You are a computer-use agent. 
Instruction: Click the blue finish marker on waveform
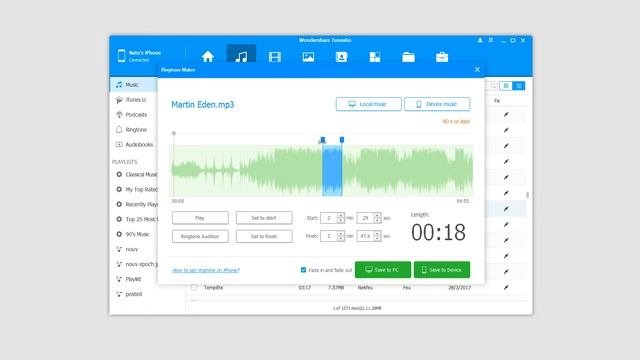(342, 140)
